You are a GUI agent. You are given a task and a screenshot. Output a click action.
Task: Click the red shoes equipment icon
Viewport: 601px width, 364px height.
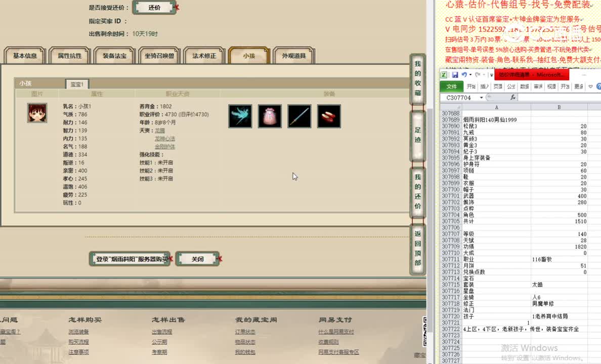329,116
